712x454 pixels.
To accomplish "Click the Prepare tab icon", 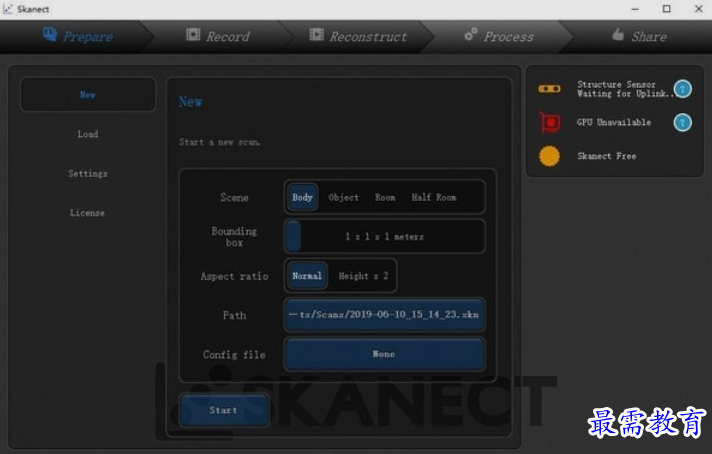I will tap(50, 34).
